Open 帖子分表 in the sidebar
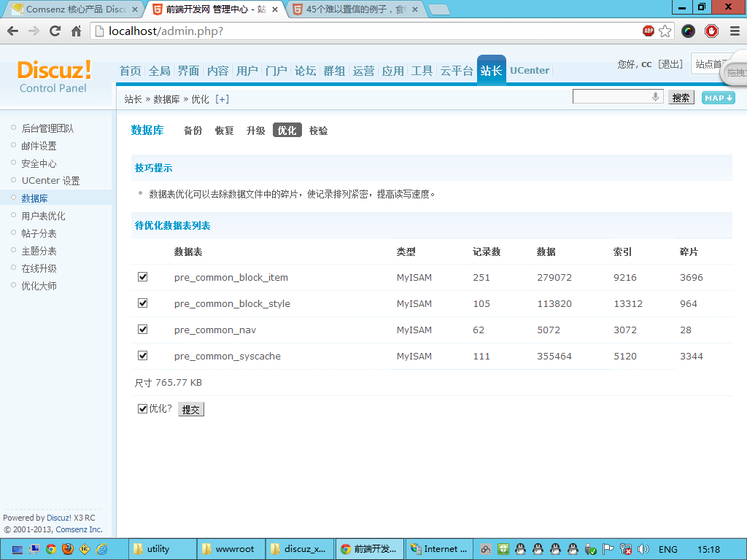The image size is (747, 560). click(39, 234)
